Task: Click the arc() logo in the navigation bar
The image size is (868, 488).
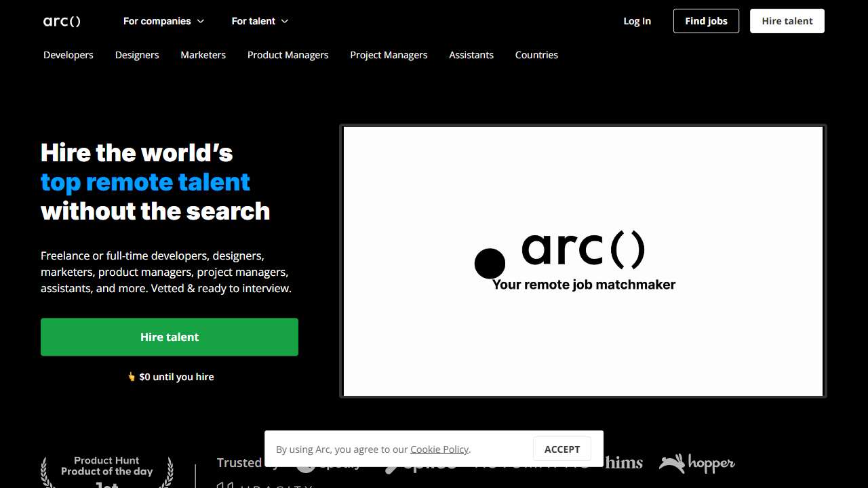Action: [x=61, y=21]
